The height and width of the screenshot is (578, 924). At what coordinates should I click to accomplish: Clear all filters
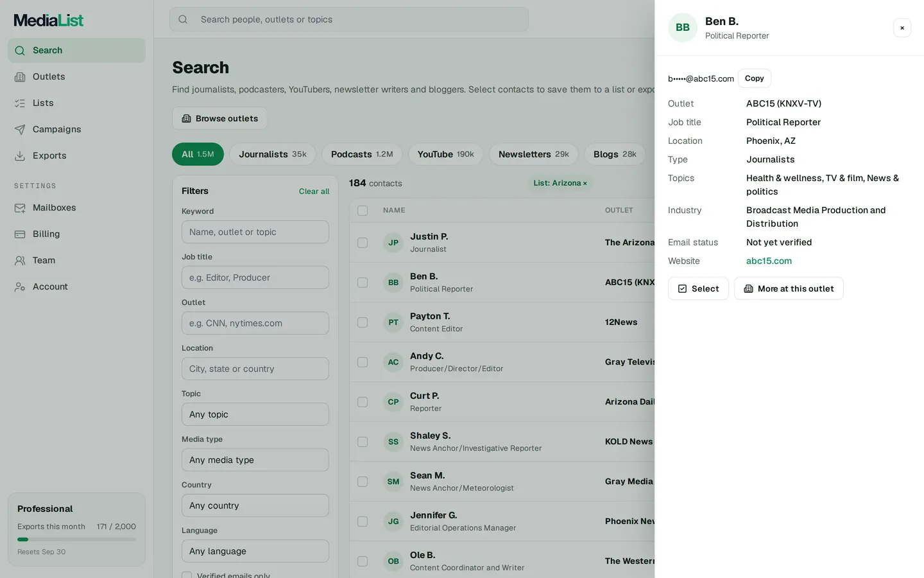coord(314,191)
